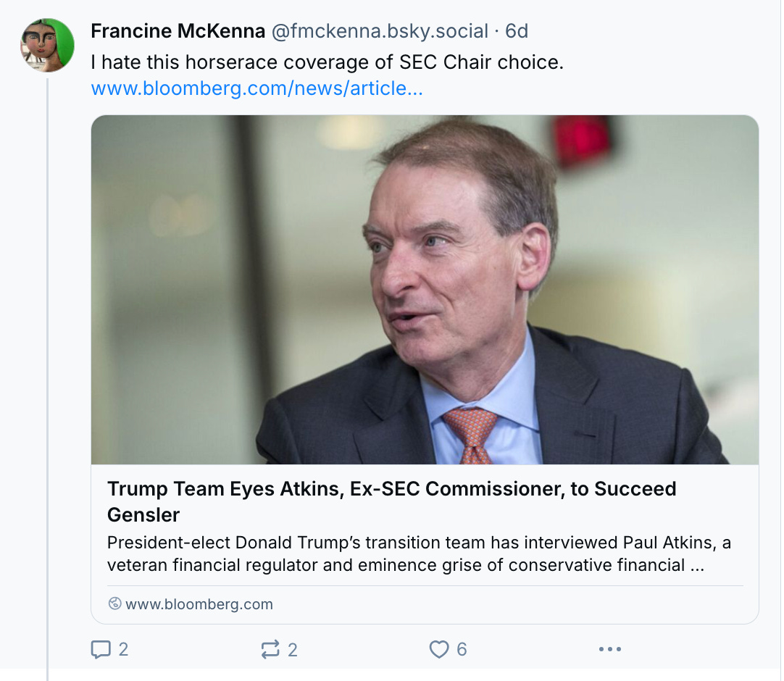This screenshot has width=784, height=681.
Task: Click the 6d post timestamp
Action: pos(517,31)
